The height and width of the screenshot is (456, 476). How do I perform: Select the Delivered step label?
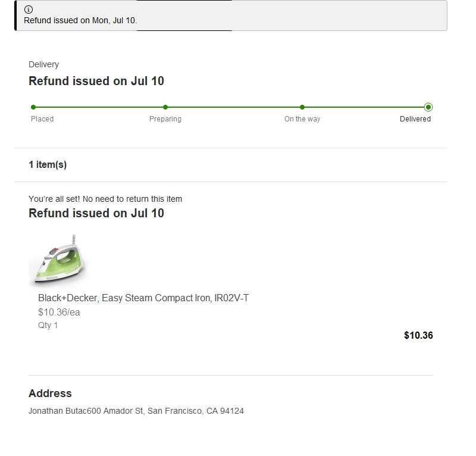tap(415, 119)
